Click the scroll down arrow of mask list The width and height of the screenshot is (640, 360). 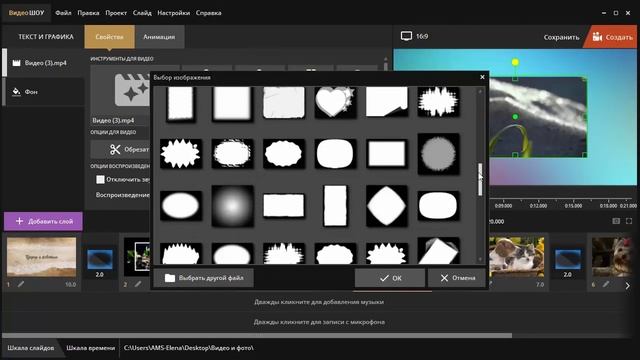(480, 259)
